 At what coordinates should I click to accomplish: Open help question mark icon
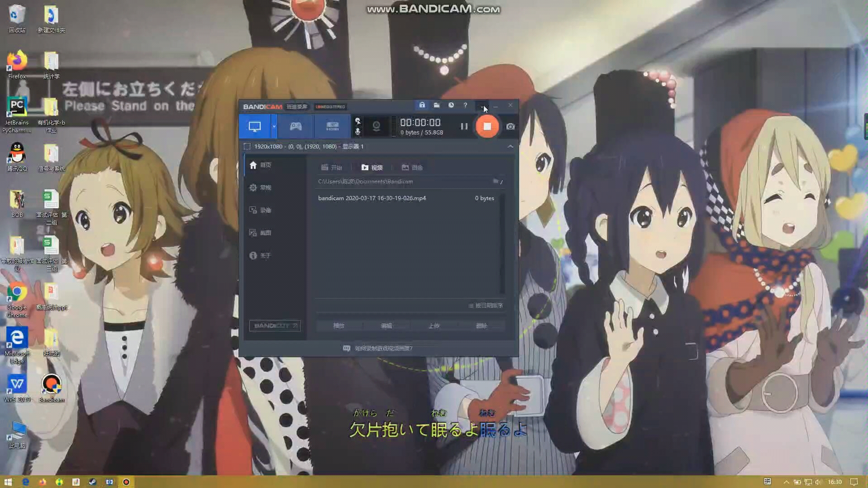click(465, 105)
